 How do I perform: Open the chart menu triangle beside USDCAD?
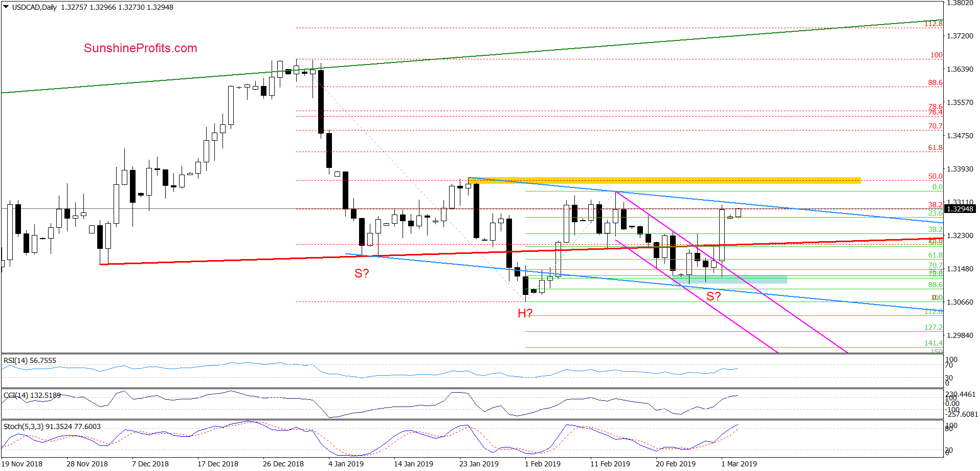point(6,7)
